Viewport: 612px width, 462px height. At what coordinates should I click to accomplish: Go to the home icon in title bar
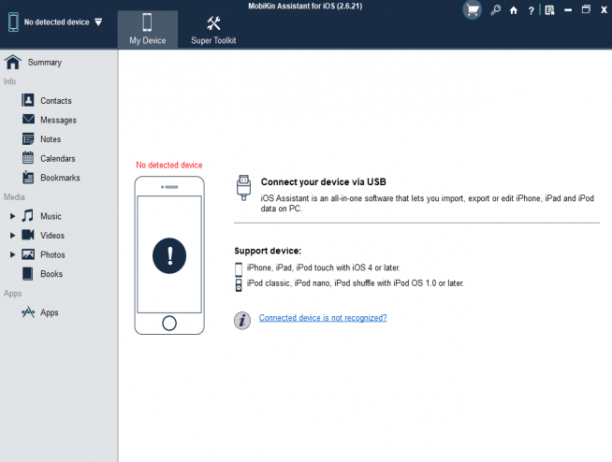pyautogui.click(x=514, y=11)
